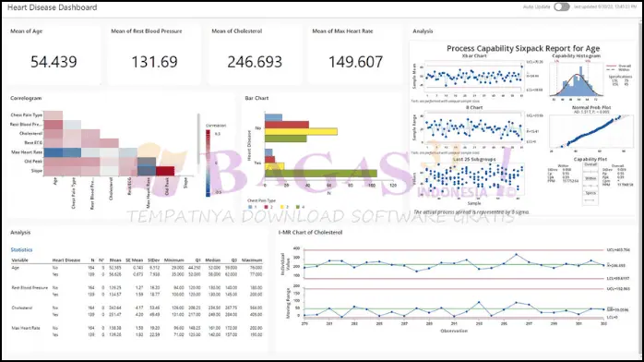Viewport: 644px width, 362px height.
Task: Click the Last 25 Subgroups plot
Action: (474, 180)
